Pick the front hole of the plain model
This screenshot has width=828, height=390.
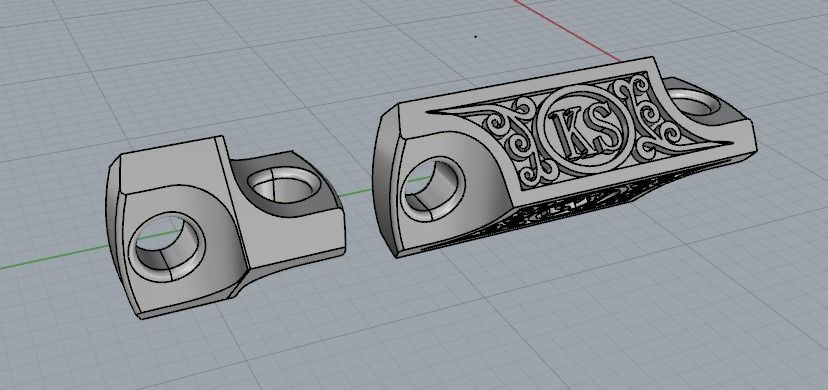coord(167,248)
